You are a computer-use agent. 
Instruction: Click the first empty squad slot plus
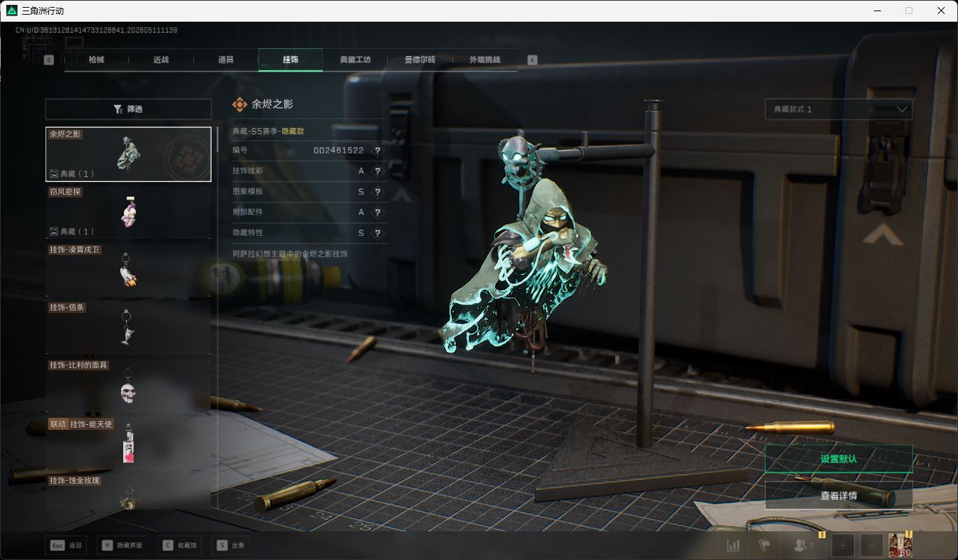click(x=843, y=545)
